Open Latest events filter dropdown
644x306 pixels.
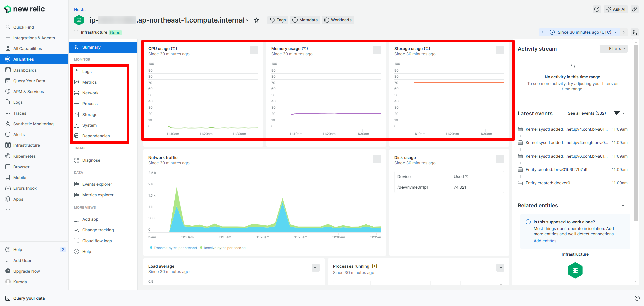coord(620,113)
